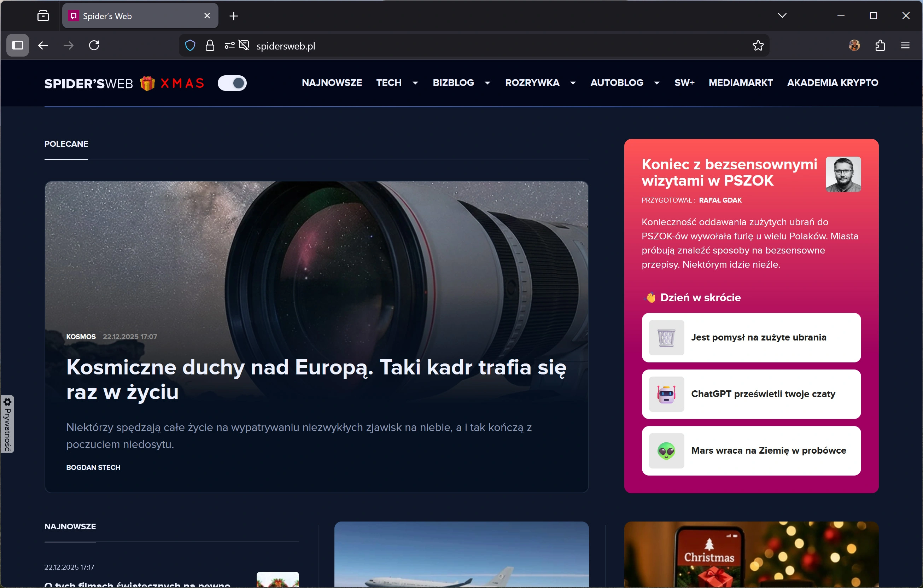
Task: Open the Prywatność privacy side tab
Action: click(7, 424)
